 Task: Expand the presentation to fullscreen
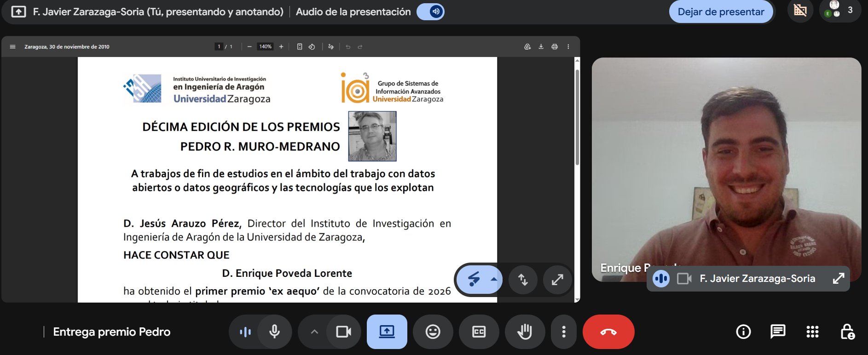557,280
